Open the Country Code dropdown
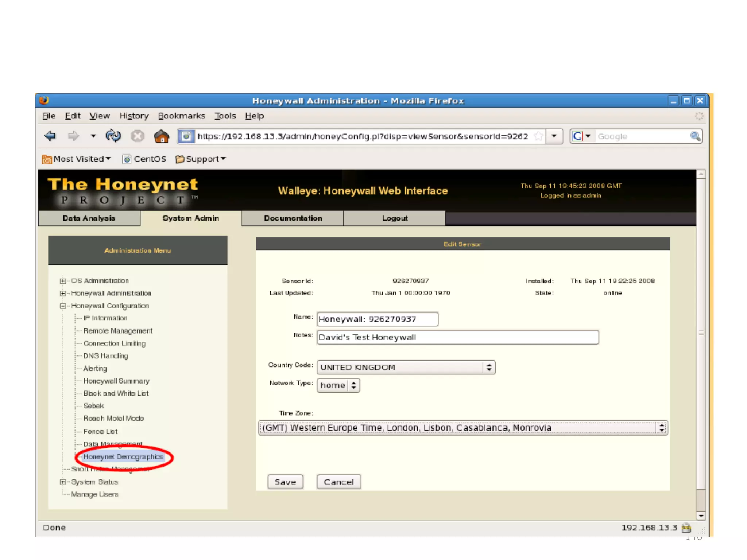 (x=406, y=367)
